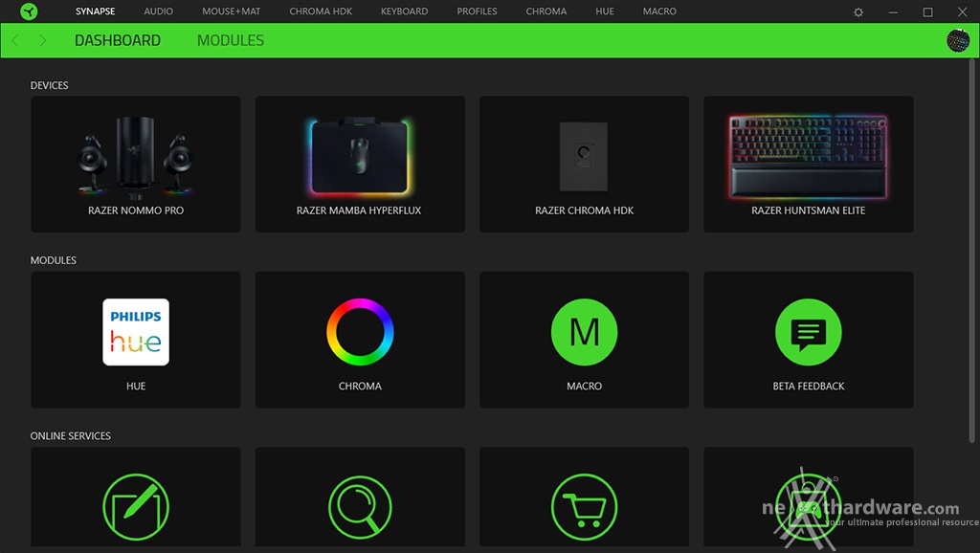
Task: Click the RAZER CHROMA HDK label
Action: (x=585, y=210)
